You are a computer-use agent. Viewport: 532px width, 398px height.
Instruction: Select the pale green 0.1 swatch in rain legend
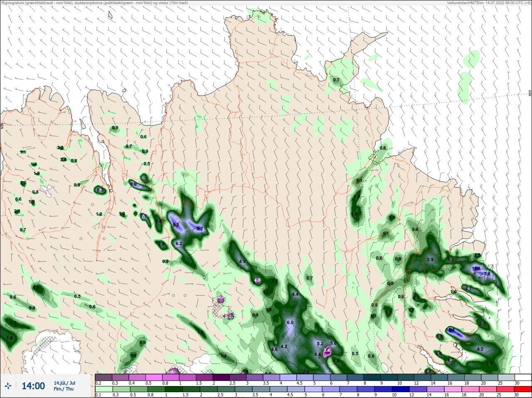[x=103, y=389]
